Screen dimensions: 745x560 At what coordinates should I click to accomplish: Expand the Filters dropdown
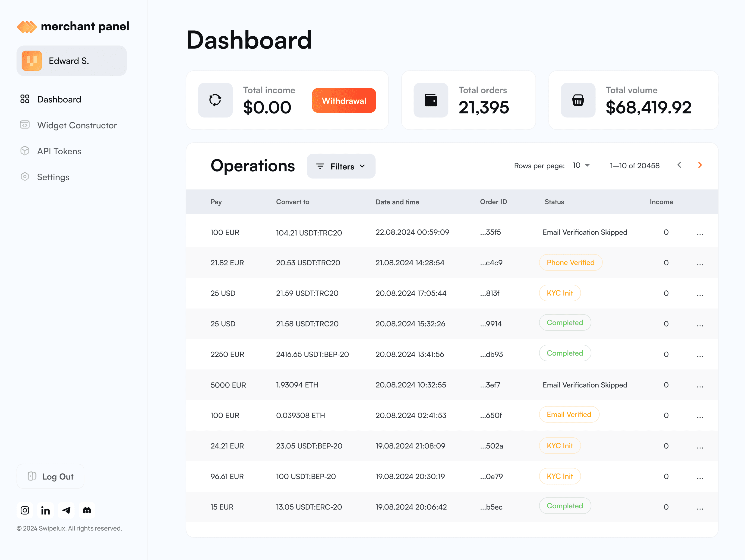(x=341, y=166)
